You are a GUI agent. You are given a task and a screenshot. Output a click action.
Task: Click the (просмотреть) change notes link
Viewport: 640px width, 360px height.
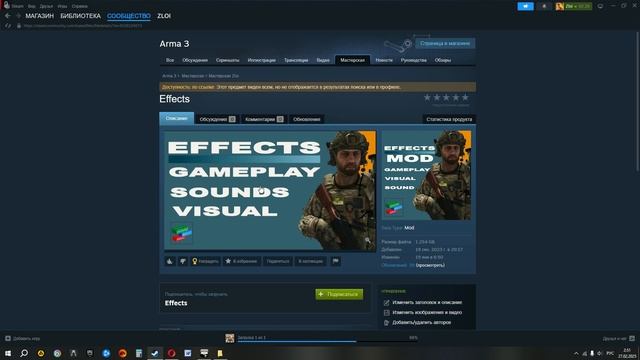(x=430, y=265)
